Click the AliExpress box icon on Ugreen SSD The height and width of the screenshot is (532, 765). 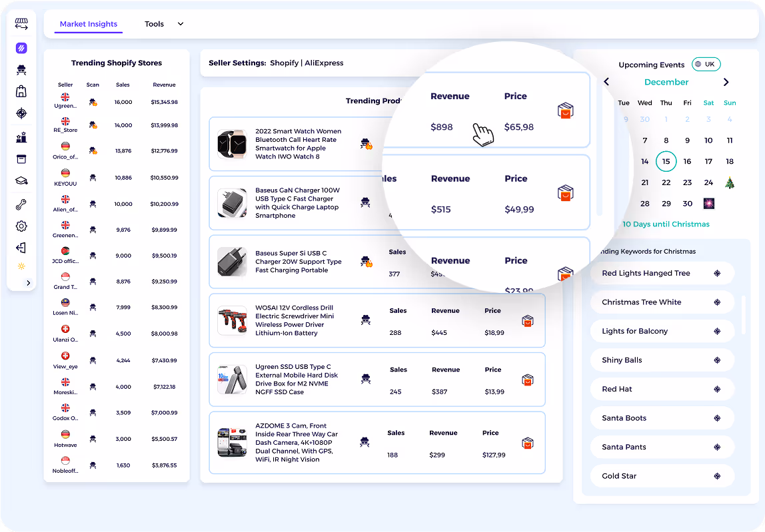tap(527, 380)
